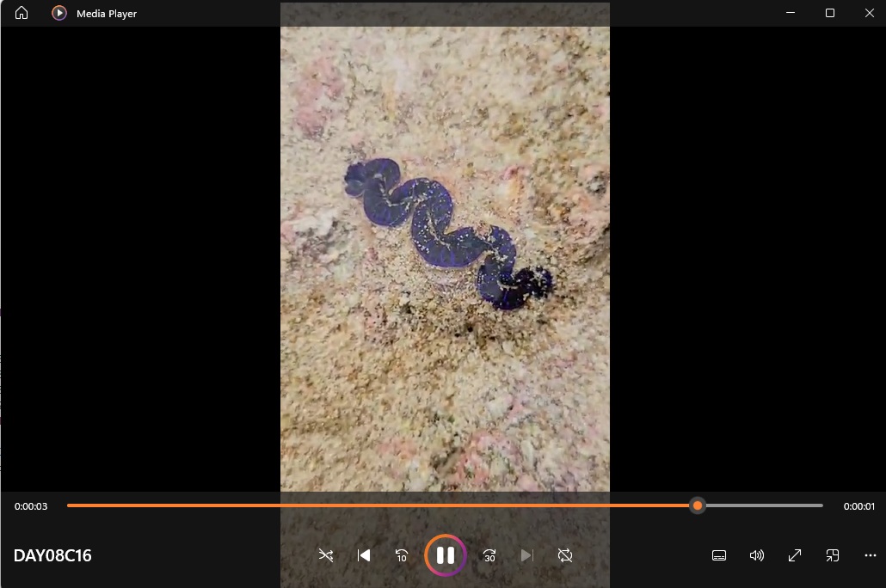Pause the video playback
The height and width of the screenshot is (588, 886).
[445, 555]
